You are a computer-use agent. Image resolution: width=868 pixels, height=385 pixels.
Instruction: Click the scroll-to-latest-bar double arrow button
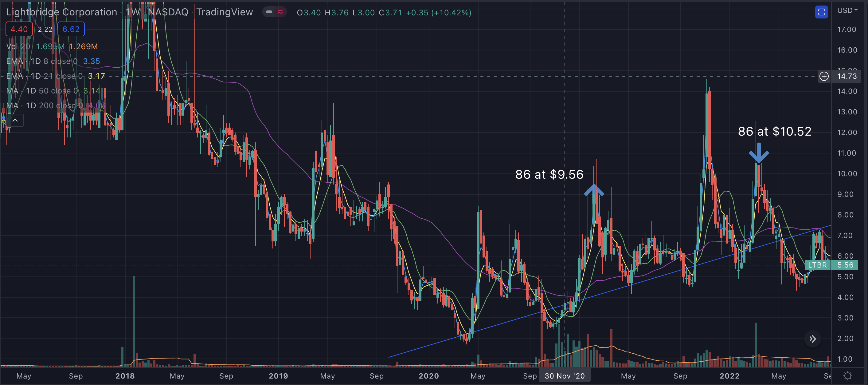coord(812,339)
